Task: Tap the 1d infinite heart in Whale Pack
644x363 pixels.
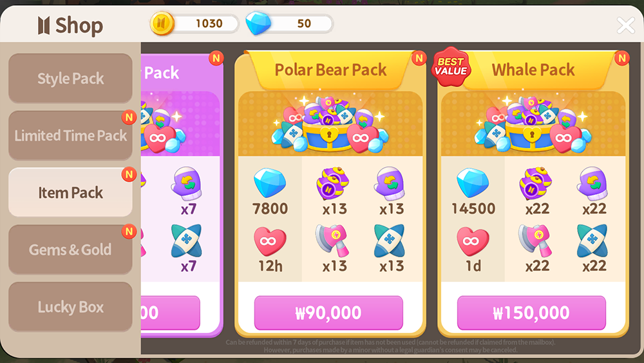Action: coord(473,241)
